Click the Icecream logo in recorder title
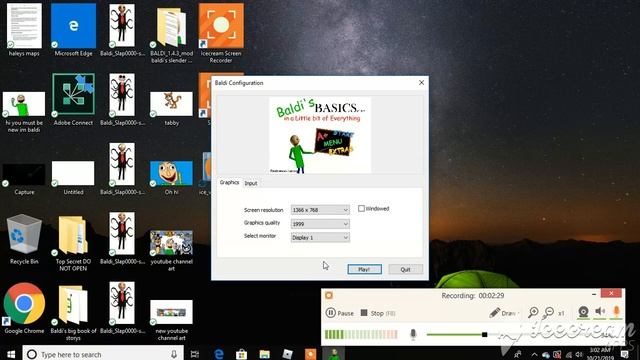 tap(329, 295)
